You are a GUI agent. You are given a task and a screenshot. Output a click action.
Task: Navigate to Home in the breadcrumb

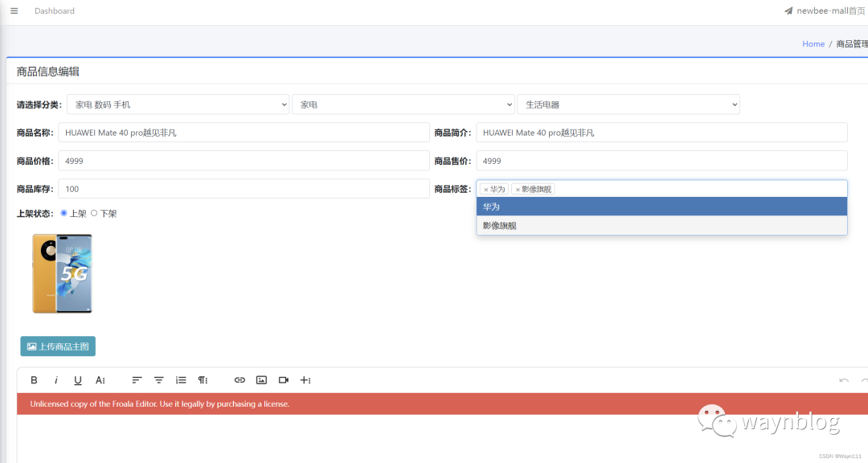click(x=813, y=43)
